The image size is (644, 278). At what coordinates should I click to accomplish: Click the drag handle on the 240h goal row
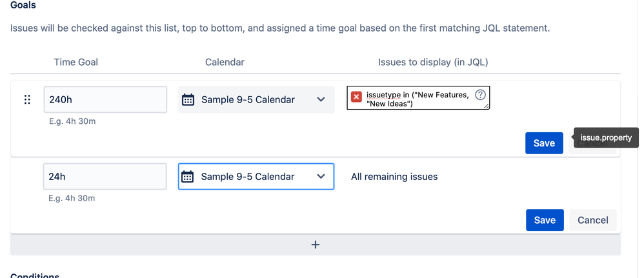coord(27,100)
